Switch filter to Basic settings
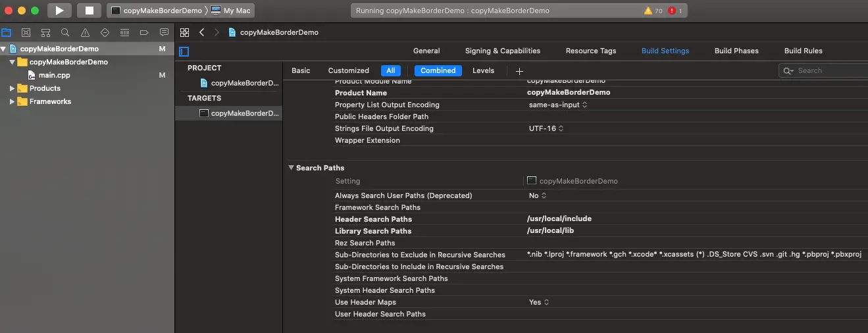Image resolution: width=868 pixels, height=333 pixels. click(301, 70)
